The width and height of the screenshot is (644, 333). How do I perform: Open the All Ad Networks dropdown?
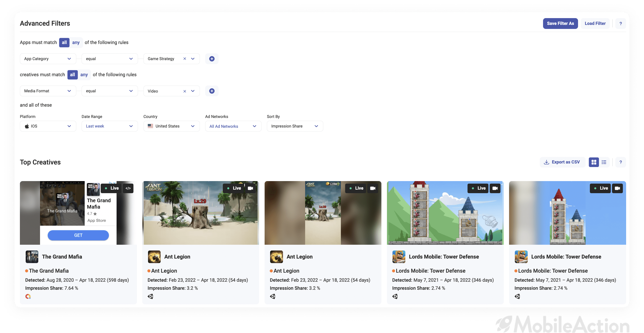coord(233,126)
